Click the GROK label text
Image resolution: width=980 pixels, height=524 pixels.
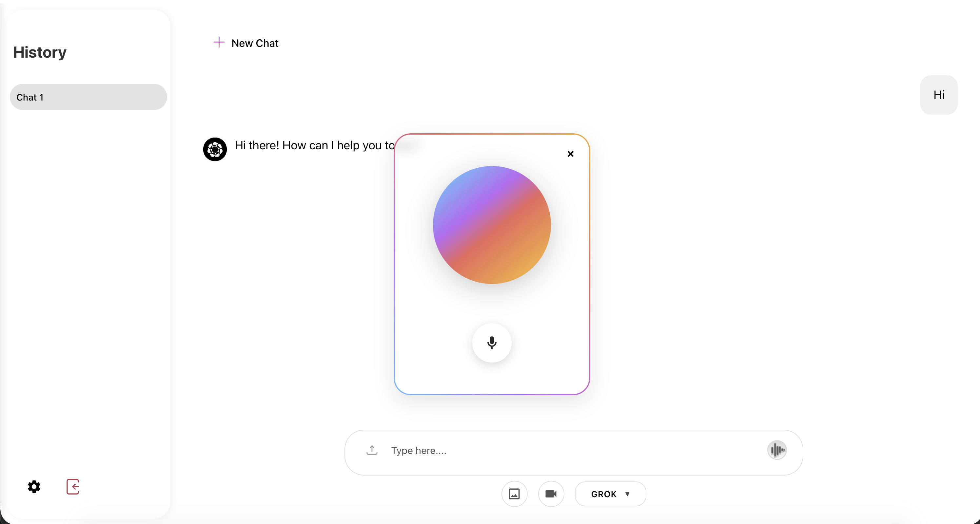(x=603, y=494)
